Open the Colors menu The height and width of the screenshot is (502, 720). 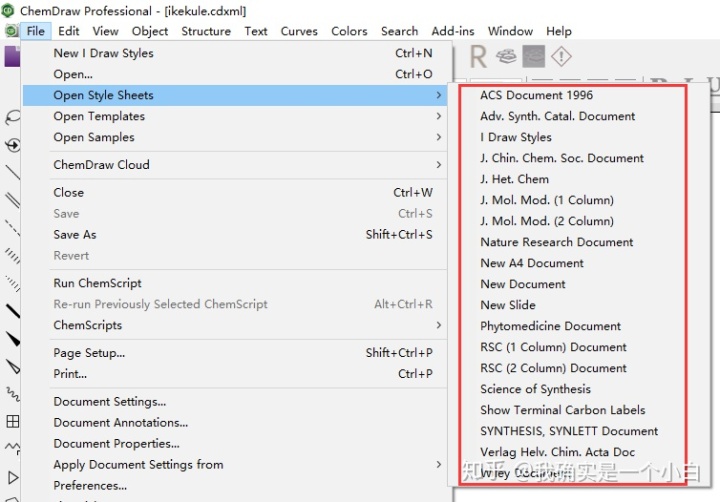pyautogui.click(x=349, y=31)
